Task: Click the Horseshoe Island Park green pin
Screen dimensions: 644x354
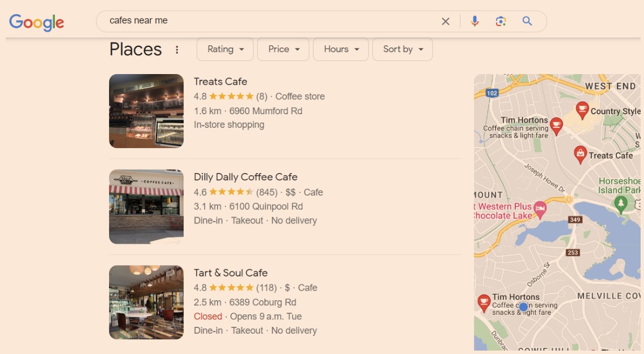Action: click(621, 204)
